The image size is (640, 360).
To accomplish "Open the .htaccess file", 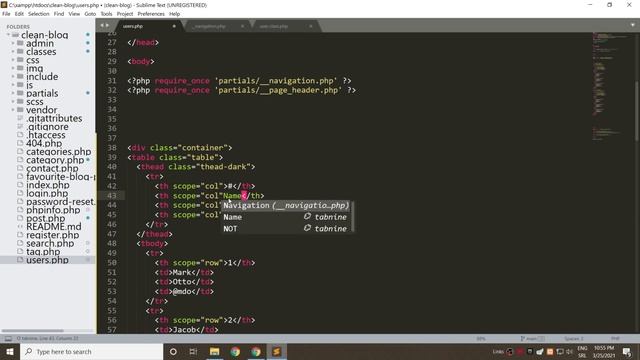I will [46, 135].
